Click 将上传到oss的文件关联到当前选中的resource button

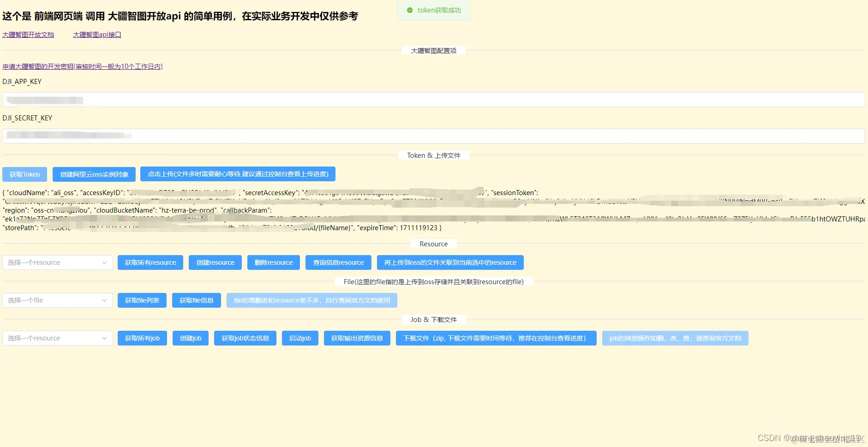tap(450, 262)
